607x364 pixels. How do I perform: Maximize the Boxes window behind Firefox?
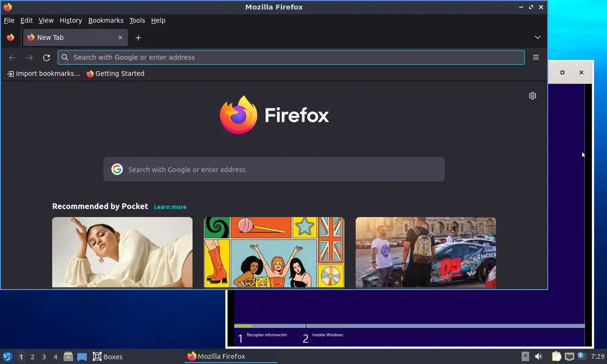(562, 73)
